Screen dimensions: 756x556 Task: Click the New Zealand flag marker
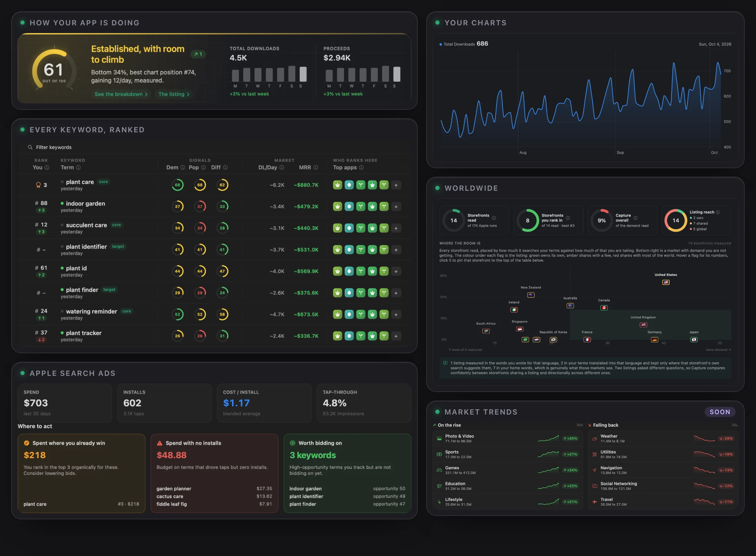click(x=531, y=295)
